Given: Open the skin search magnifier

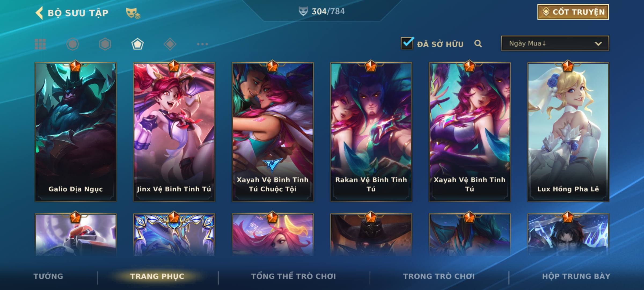Looking at the screenshot, I should pyautogui.click(x=478, y=44).
